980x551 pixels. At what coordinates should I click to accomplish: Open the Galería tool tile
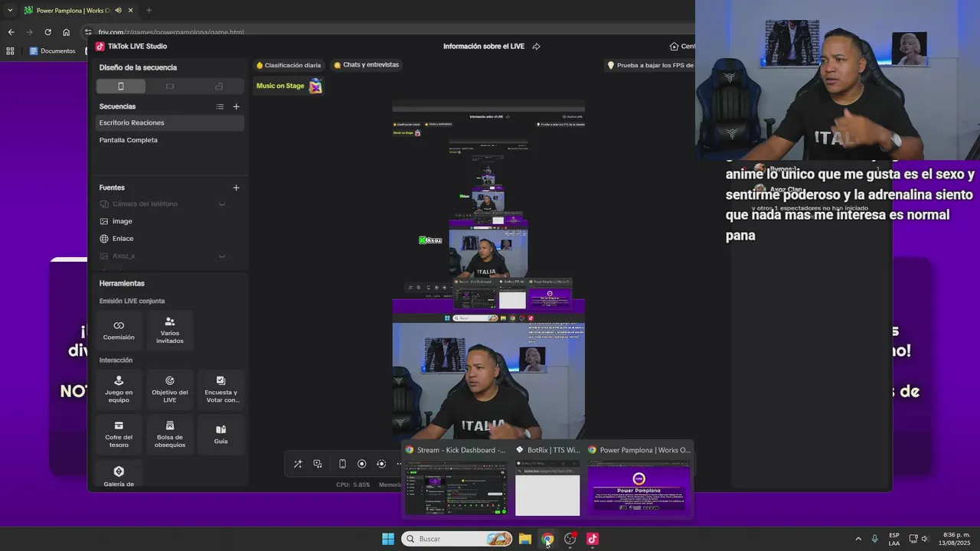(119, 474)
